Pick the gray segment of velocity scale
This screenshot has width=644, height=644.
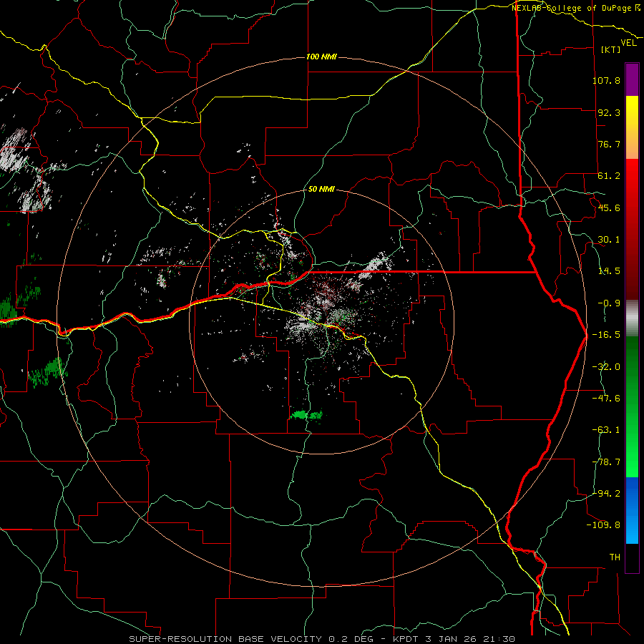click(632, 318)
